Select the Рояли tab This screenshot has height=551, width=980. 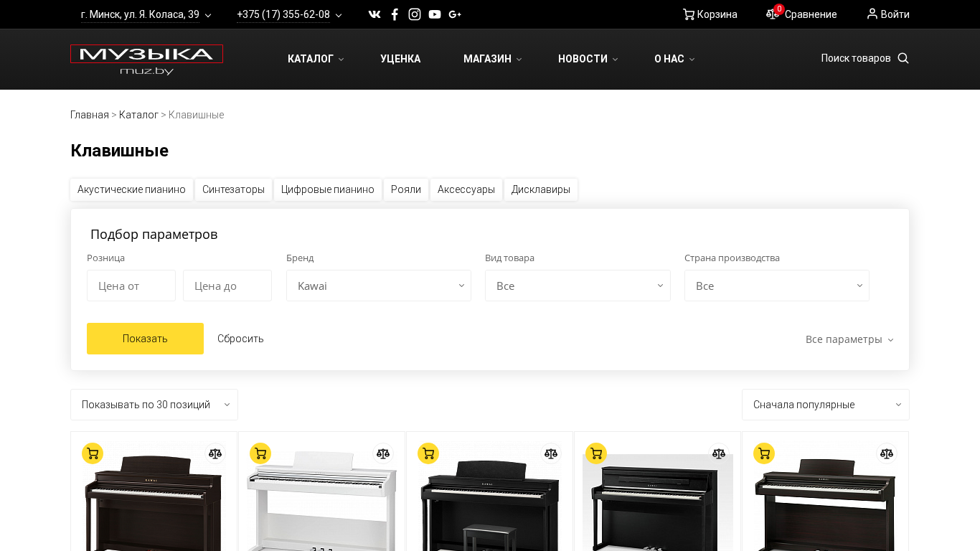(x=406, y=189)
